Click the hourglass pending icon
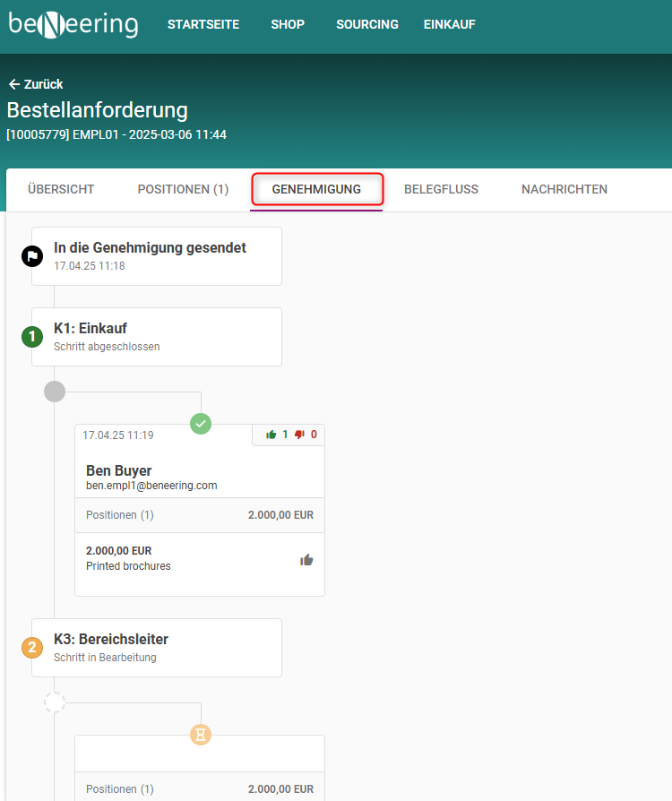 (x=201, y=735)
